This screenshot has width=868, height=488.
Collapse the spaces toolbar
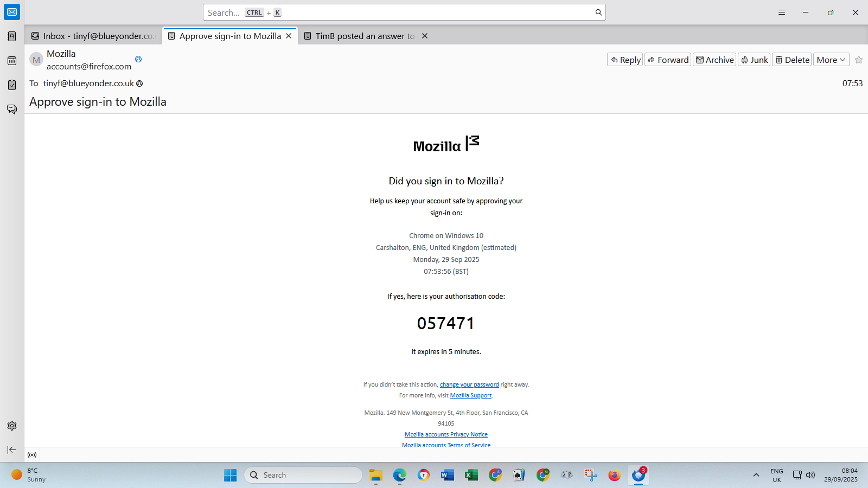coord(12,450)
